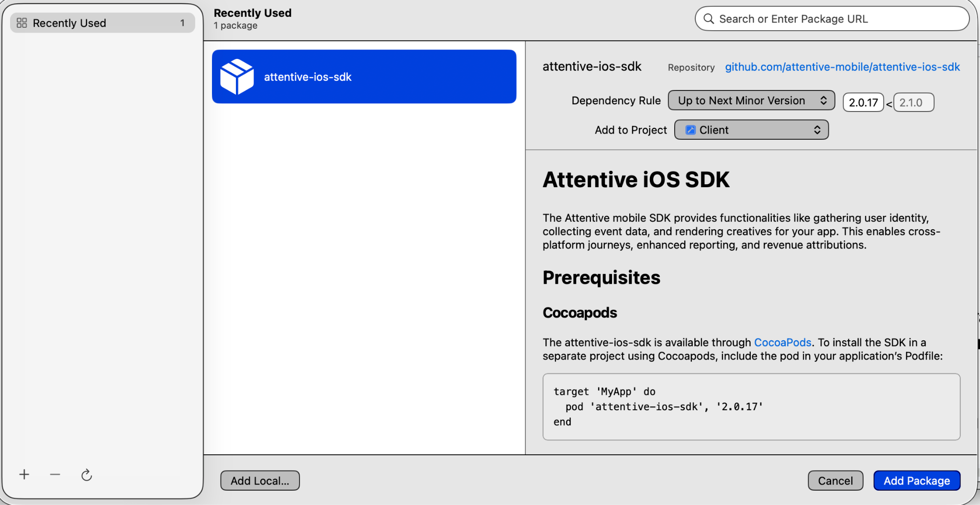Screen dimensions: 980x505
Task: Click the pod 'attentive-ios-sdk' code line
Action: click(664, 406)
